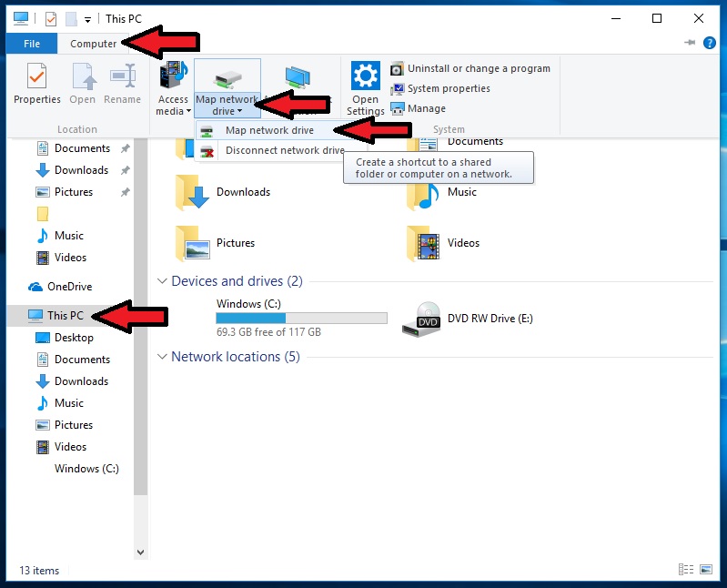Select the Documents folder in main pane

click(454, 144)
